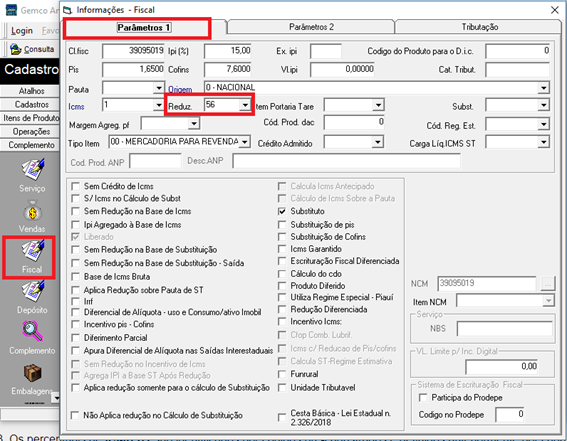Click the Origem label link
This screenshot has height=441, width=567.
pyautogui.click(x=180, y=89)
